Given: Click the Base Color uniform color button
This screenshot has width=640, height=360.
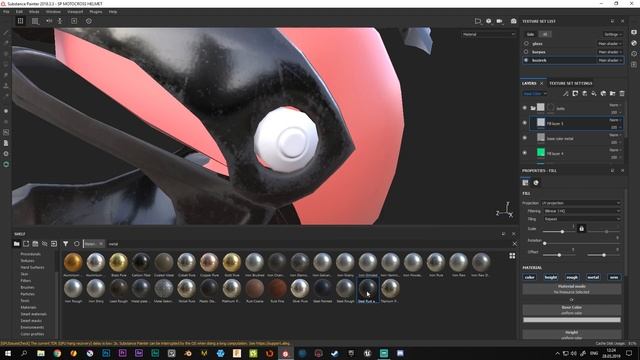Looking at the screenshot, I should click(x=571, y=310).
